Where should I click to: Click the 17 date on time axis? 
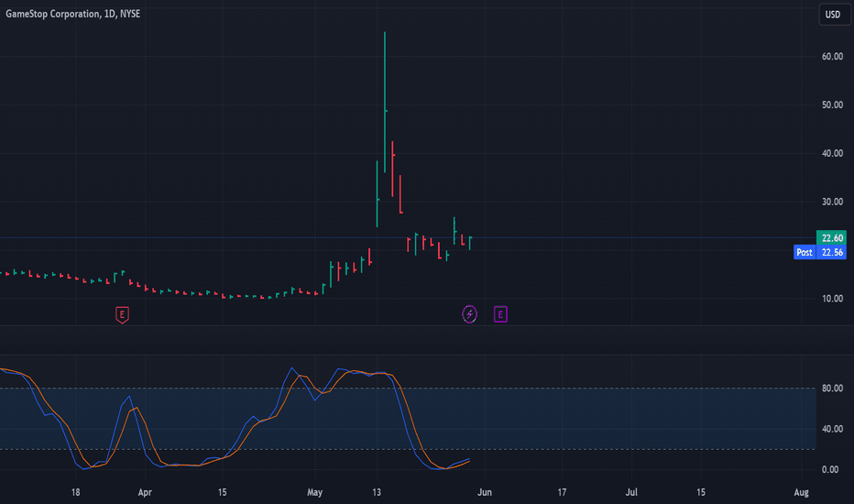click(x=562, y=493)
